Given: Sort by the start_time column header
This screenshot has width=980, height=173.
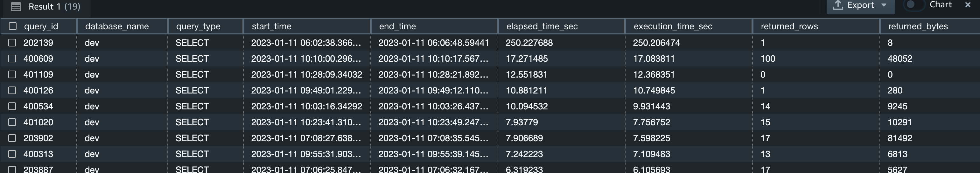Looking at the screenshot, I should click(272, 26).
